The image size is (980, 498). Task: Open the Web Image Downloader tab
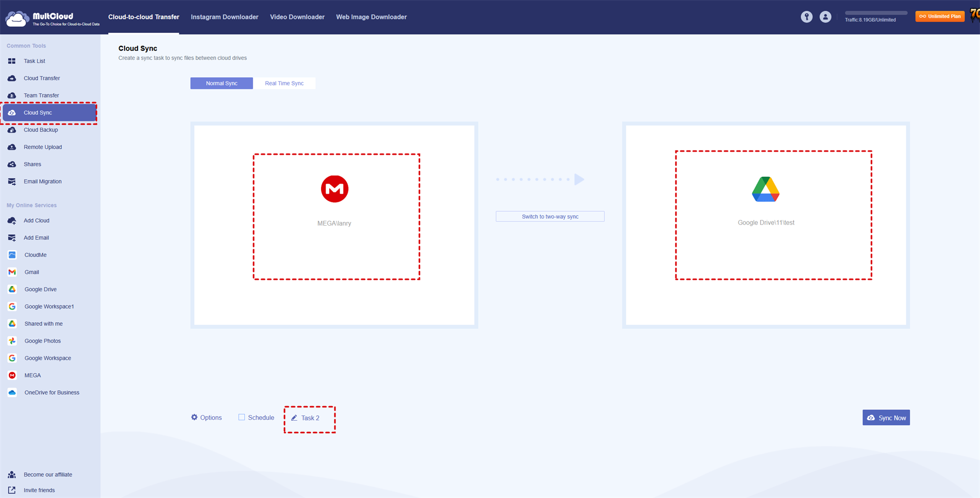371,17
